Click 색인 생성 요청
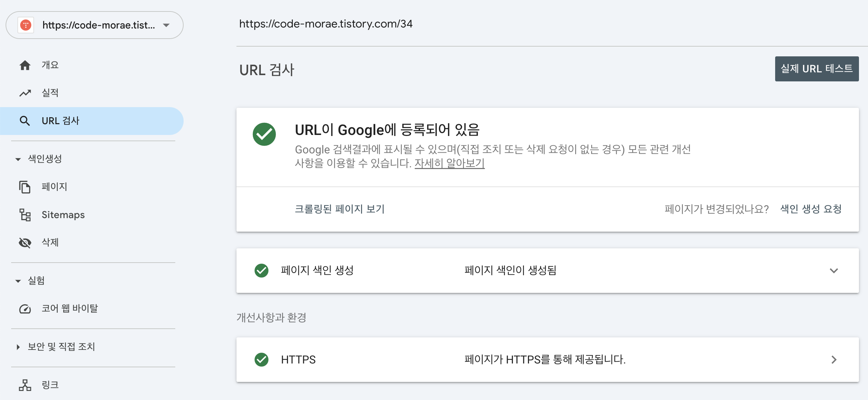Screen dimensions: 868x400 (811, 209)
